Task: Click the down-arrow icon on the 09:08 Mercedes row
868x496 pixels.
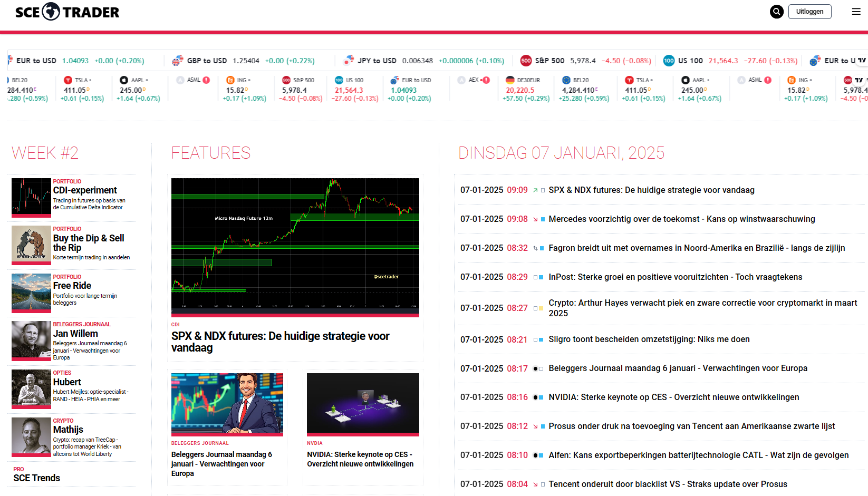Action: (x=535, y=219)
